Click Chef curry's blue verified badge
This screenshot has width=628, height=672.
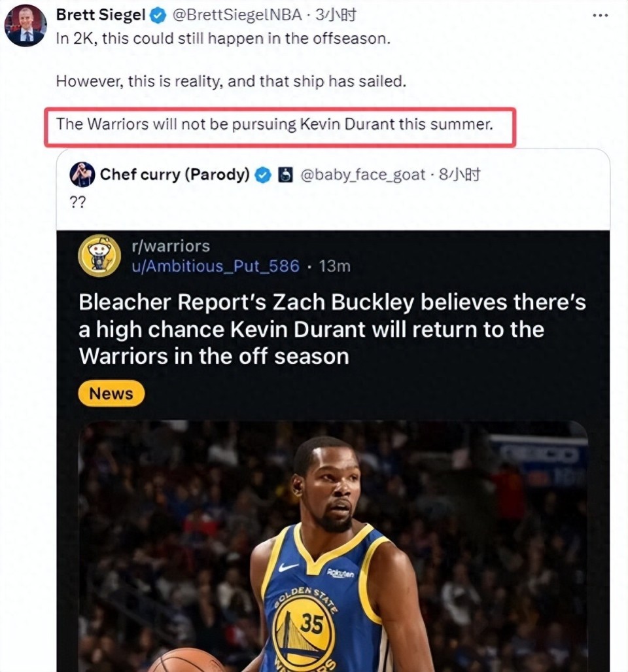(263, 175)
